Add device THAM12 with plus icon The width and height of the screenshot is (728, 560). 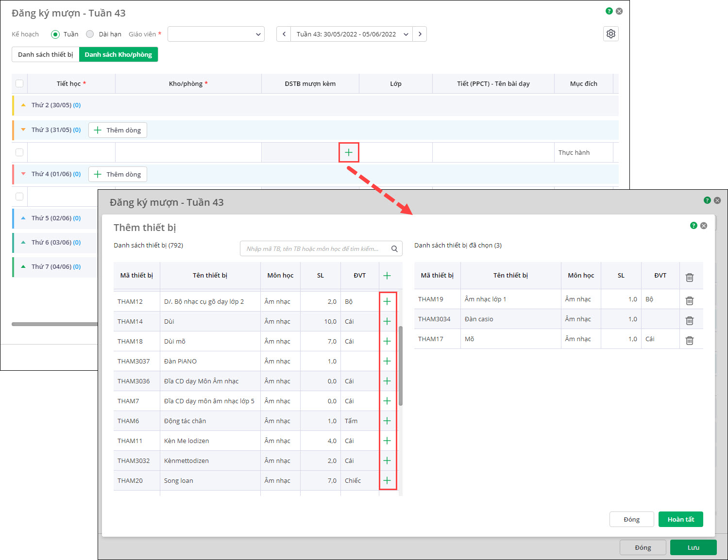[387, 301]
